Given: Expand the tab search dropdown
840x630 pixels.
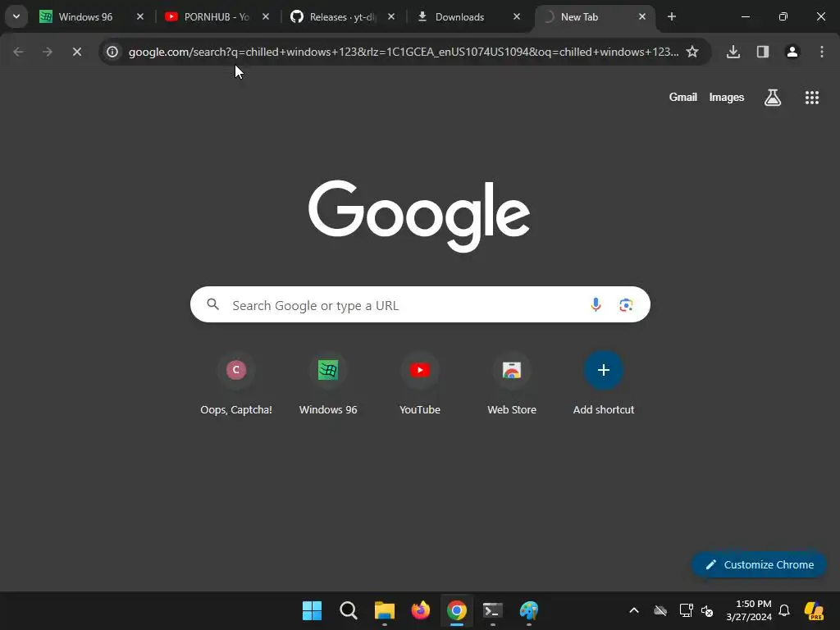Looking at the screenshot, I should point(16,16).
